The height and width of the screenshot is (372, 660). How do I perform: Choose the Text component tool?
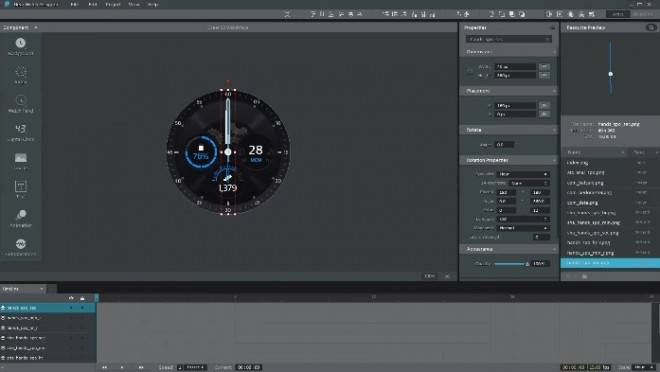pos(20,189)
